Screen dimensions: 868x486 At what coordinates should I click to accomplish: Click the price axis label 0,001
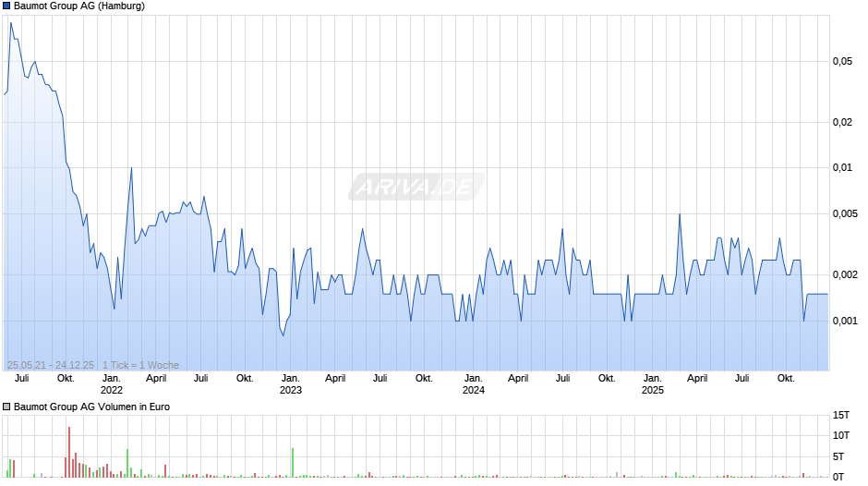pyautogui.click(x=845, y=321)
